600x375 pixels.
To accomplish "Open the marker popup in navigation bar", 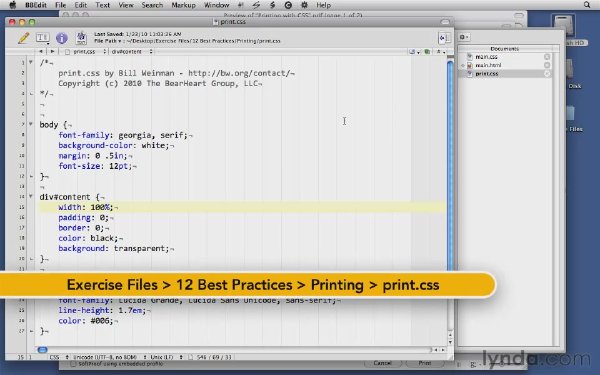I will 440,52.
